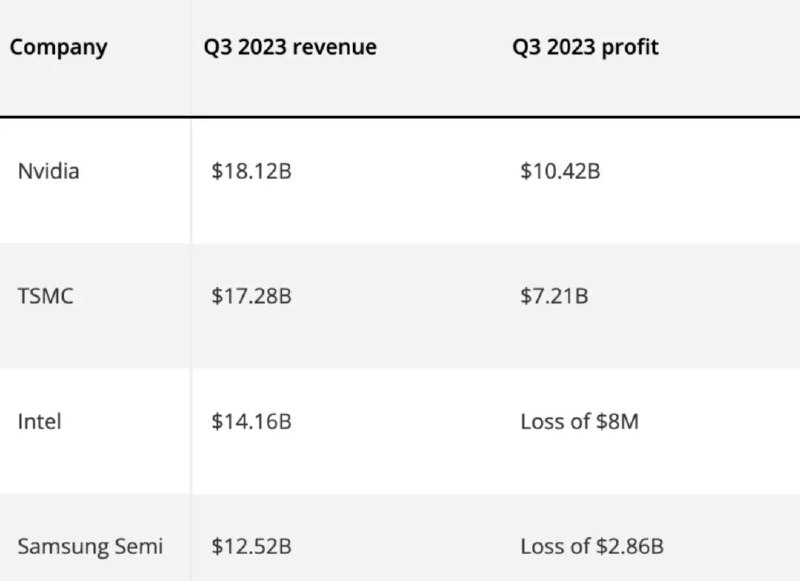The image size is (800, 581).
Task: Click Nvidia's $10.42B profit value
Action: coord(560,171)
